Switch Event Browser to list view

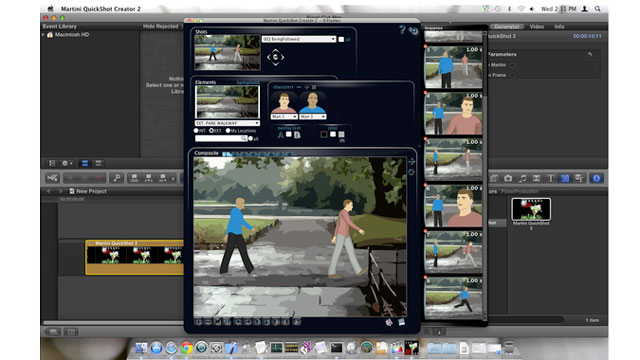[x=98, y=163]
